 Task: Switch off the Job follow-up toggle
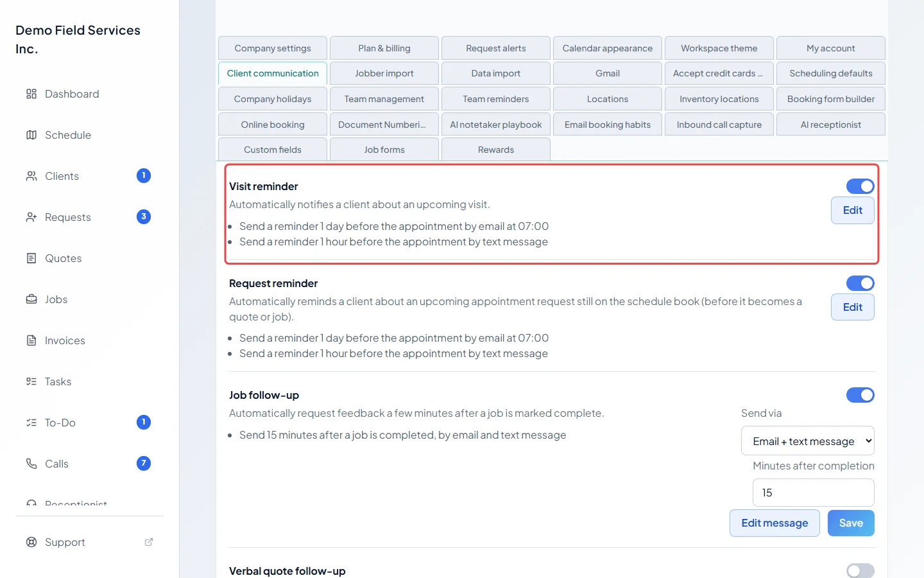[860, 395]
